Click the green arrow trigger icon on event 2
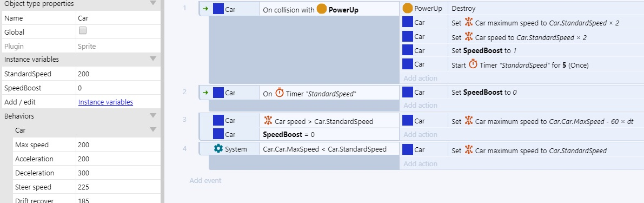This screenshot has height=203, width=644. point(206,93)
